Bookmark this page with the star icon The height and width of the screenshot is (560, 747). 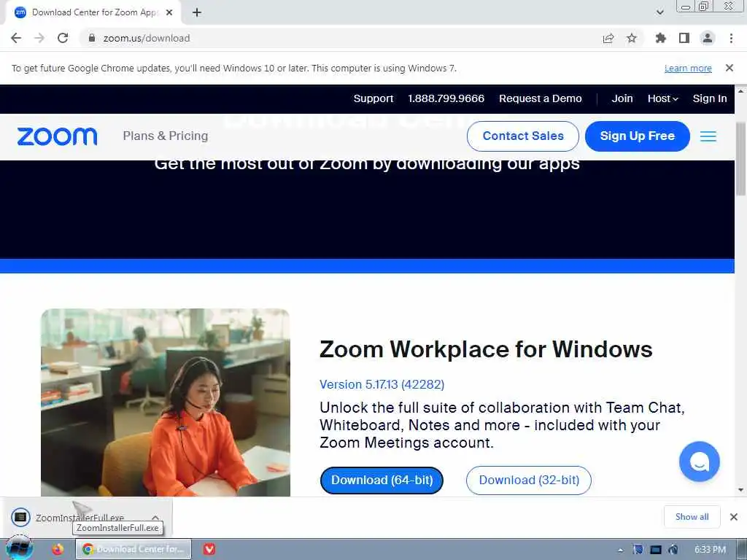632,38
